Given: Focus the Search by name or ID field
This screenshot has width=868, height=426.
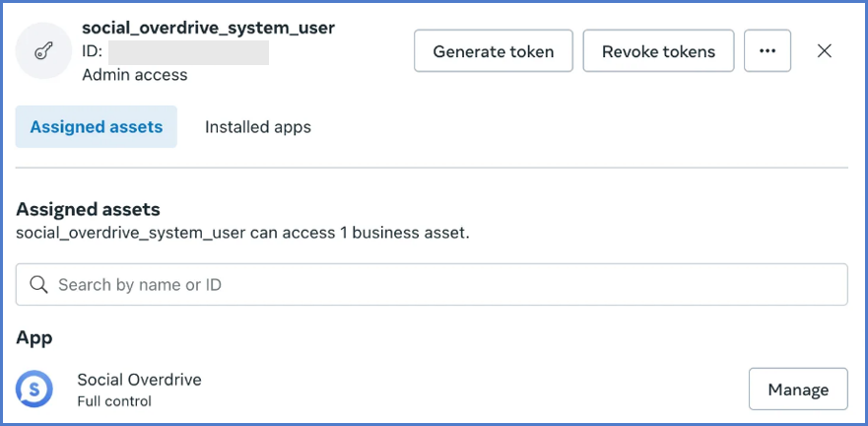Looking at the screenshot, I should click(443, 285).
